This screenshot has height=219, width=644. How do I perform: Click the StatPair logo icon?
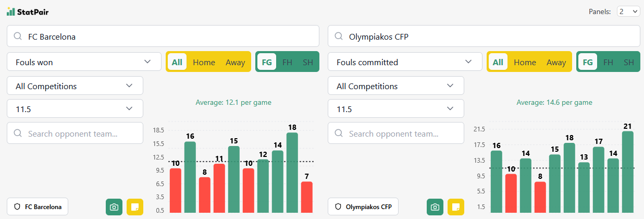tap(11, 11)
